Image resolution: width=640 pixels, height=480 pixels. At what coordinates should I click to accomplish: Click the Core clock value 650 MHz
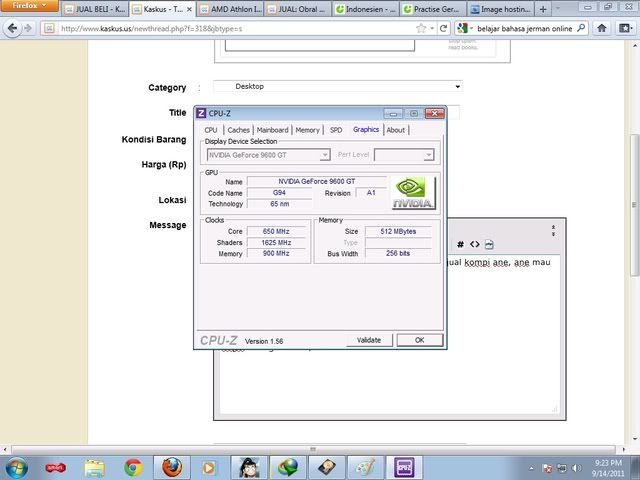click(276, 231)
